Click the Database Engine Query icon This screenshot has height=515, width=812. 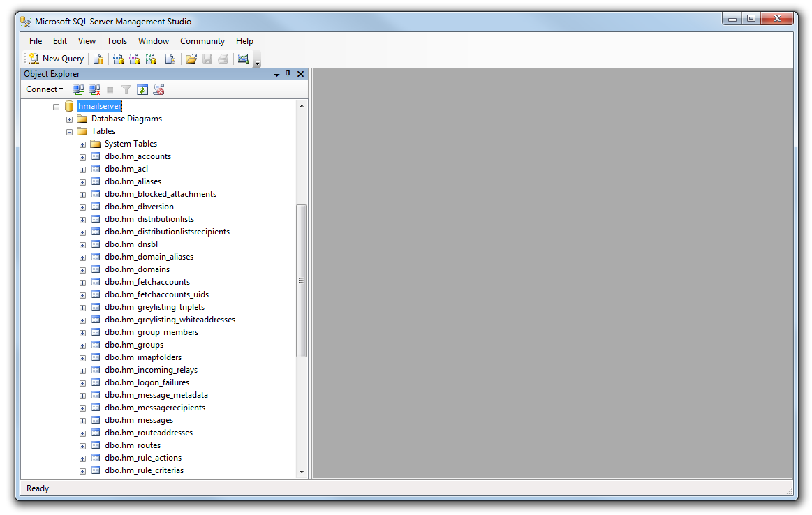pyautogui.click(x=98, y=59)
